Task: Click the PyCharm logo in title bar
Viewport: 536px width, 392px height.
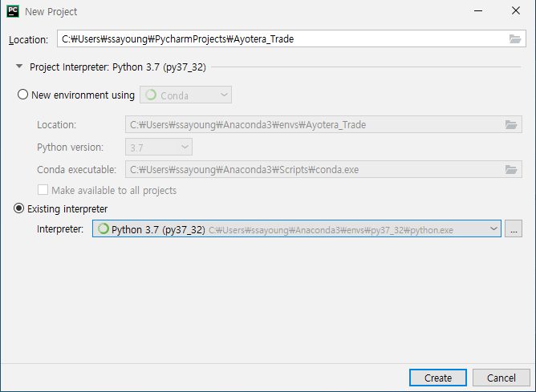Action: tap(13, 11)
